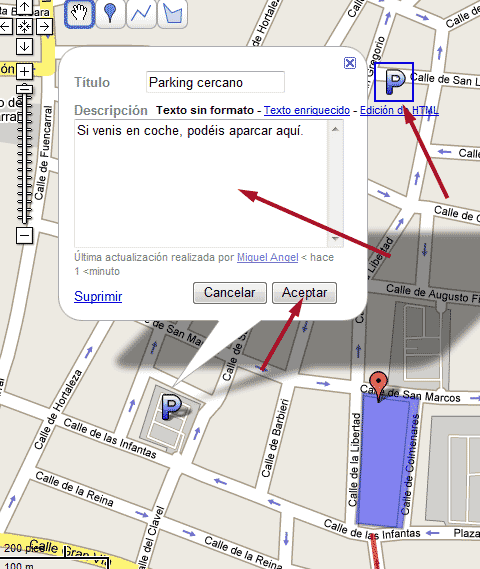Click the parking marker on the map
The width and height of the screenshot is (480, 569).
171,407
